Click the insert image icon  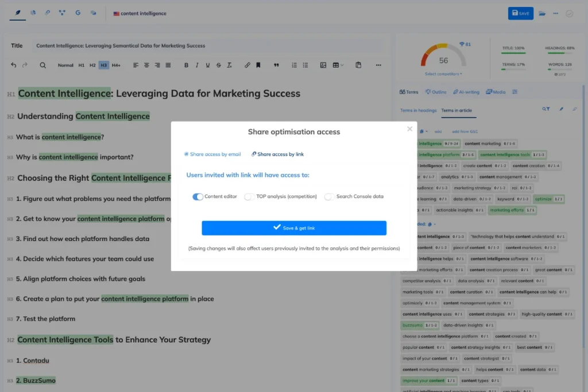323,65
